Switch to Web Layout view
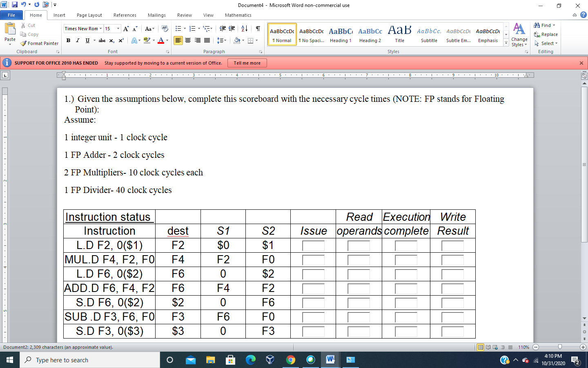Viewport: 588px width, 368px height. coord(495,347)
